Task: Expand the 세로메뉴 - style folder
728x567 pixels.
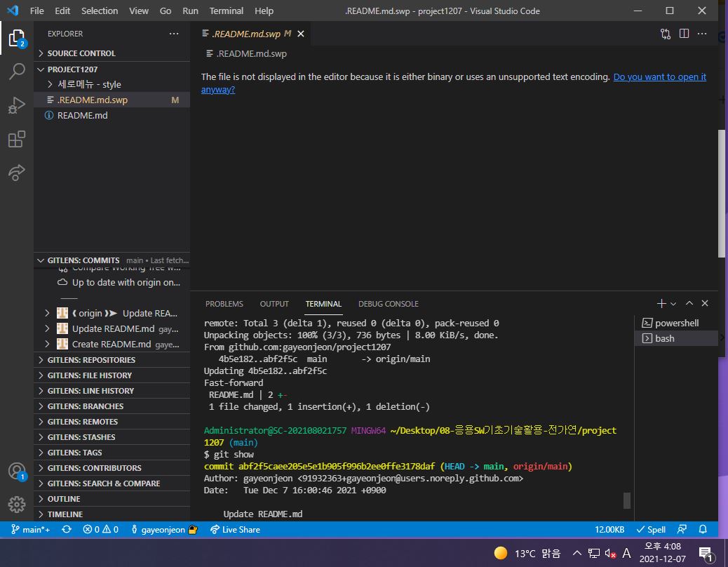Action: pyautogui.click(x=112, y=84)
